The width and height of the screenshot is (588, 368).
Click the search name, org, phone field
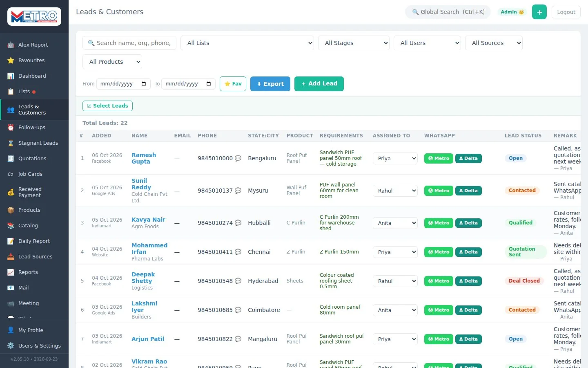click(129, 43)
